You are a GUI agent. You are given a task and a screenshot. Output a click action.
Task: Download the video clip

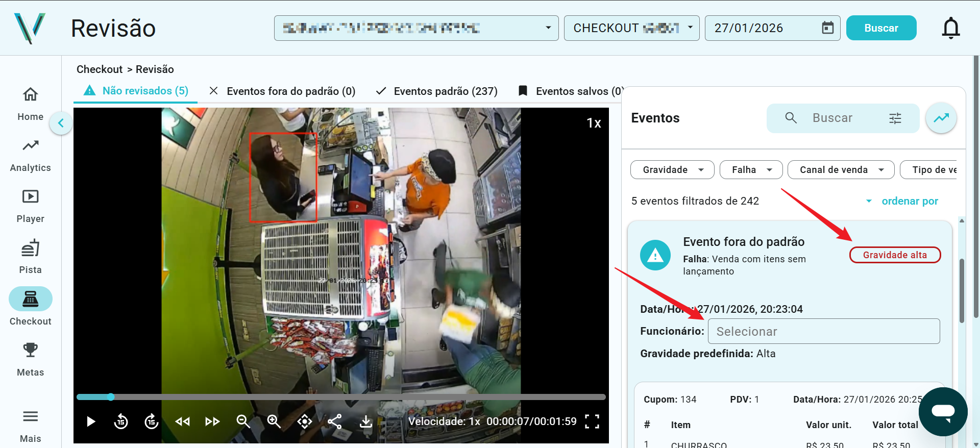pos(366,421)
